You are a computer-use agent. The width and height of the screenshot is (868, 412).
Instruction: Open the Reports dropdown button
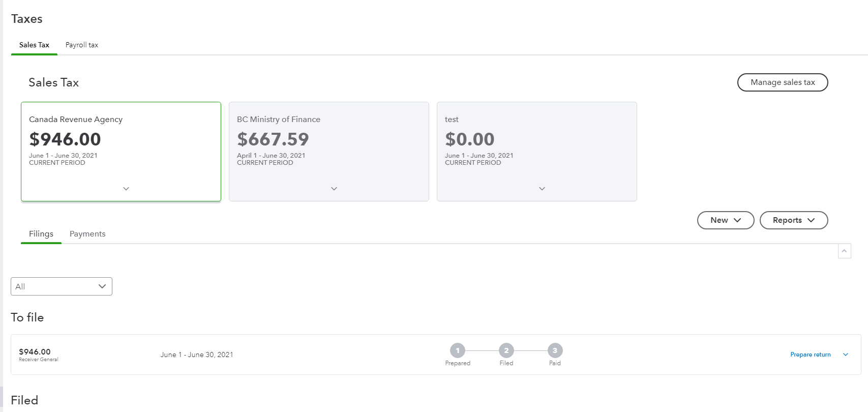coord(793,220)
